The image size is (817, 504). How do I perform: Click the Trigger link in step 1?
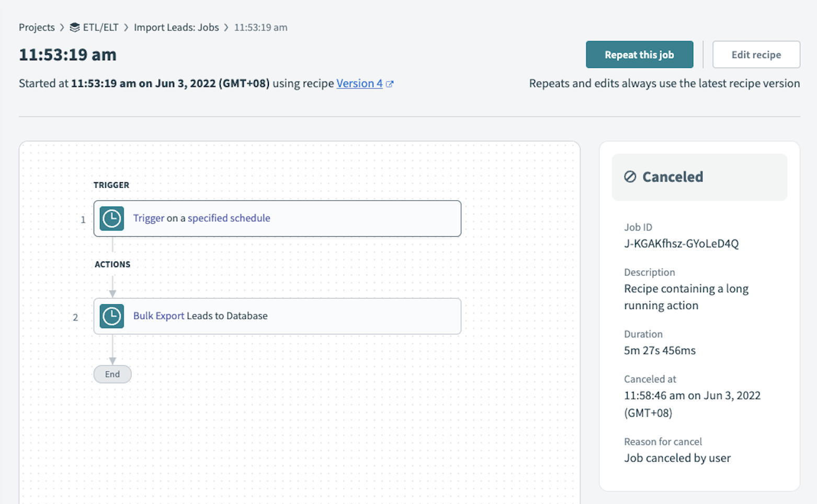click(149, 218)
